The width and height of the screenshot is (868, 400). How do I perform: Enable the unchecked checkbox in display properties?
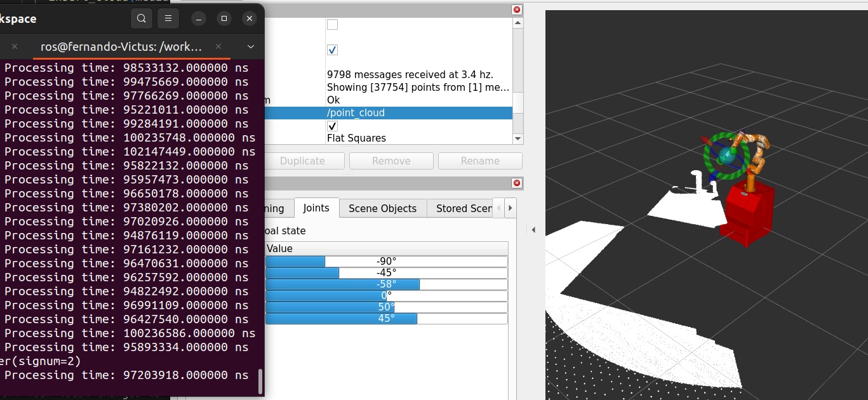pyautogui.click(x=332, y=25)
